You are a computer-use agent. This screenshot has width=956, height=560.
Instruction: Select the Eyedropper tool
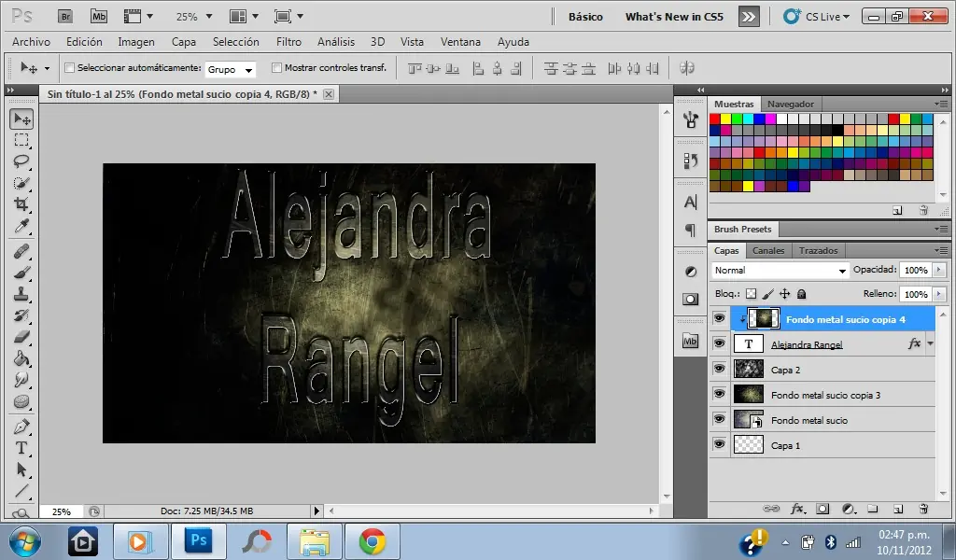coord(21,227)
